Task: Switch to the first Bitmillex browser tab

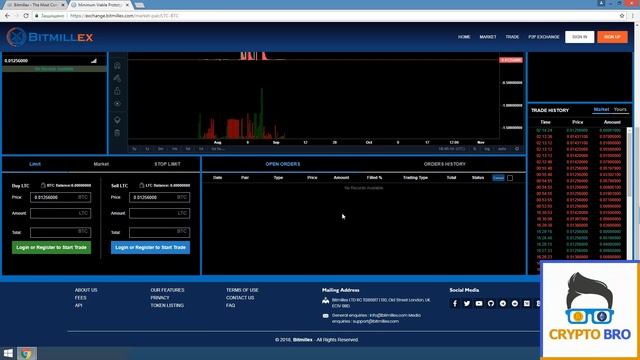Action: 36,5
